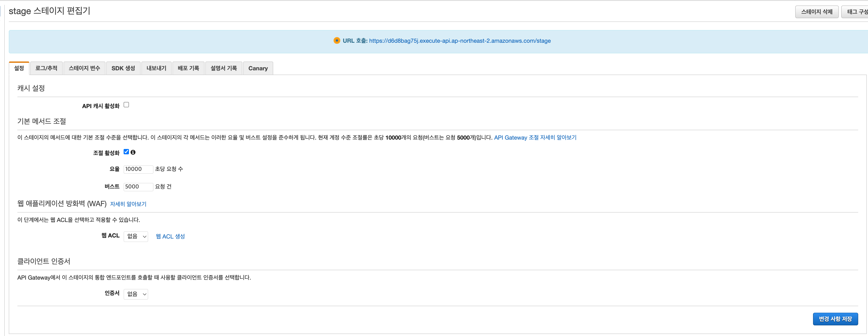Switch to the 로그/추적 tab

tap(46, 68)
